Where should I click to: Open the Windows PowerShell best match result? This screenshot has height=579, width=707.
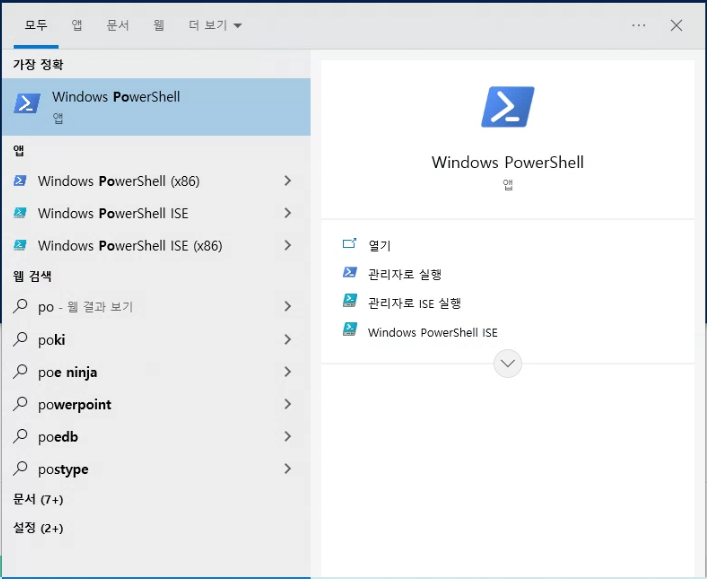(x=156, y=107)
